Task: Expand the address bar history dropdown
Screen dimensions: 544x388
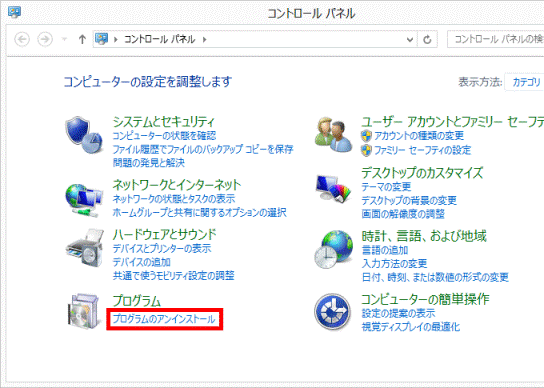Action: (x=410, y=40)
